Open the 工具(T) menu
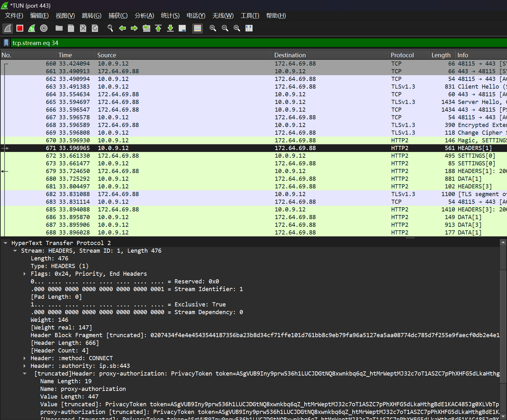This screenshot has width=507, height=420. click(x=250, y=16)
